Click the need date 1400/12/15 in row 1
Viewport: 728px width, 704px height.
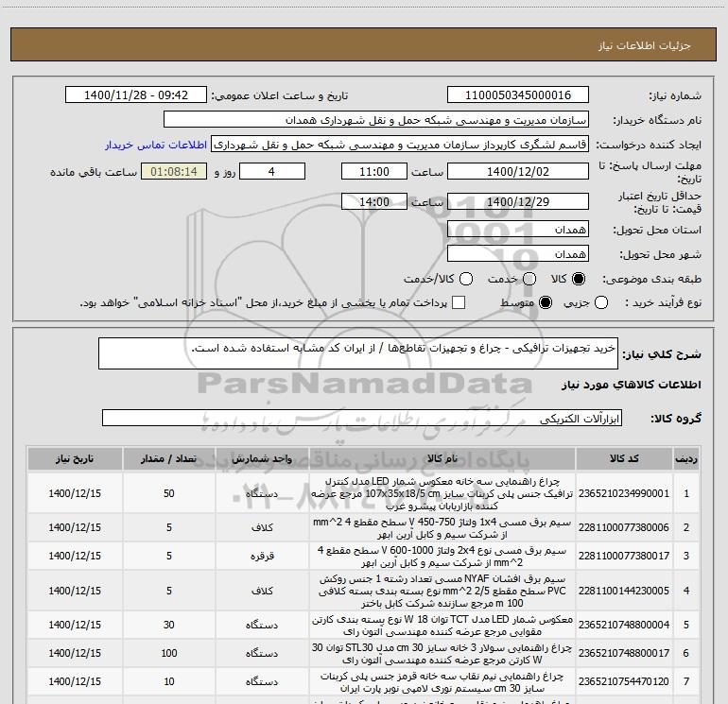click(75, 493)
